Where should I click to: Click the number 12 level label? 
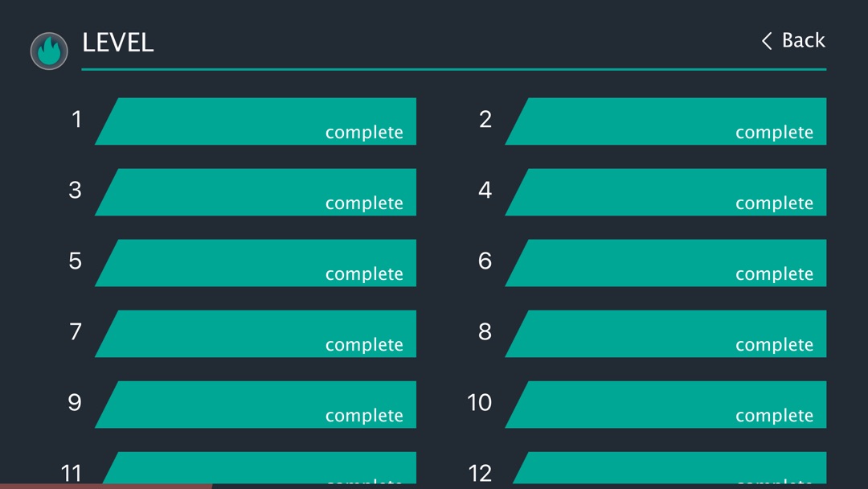pyautogui.click(x=480, y=473)
